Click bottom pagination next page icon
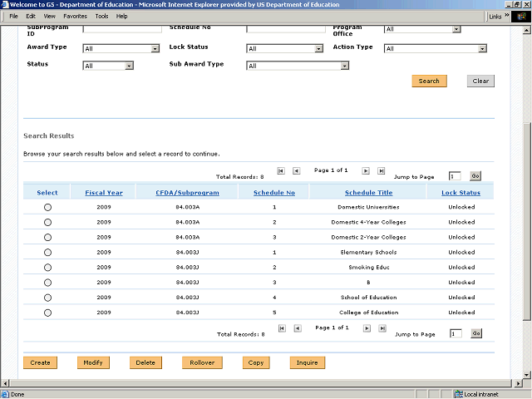The width and height of the screenshot is (532, 399). click(x=367, y=328)
